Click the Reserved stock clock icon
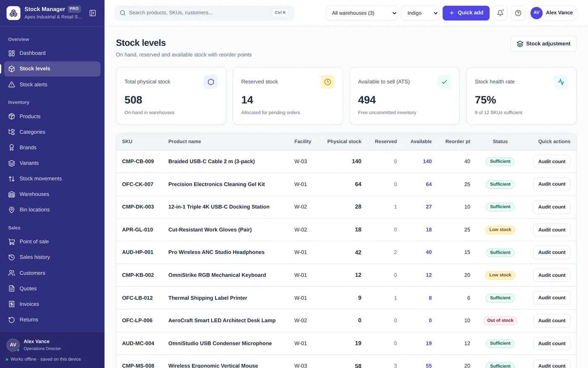Screen dimensions: 588x368 point(328,82)
